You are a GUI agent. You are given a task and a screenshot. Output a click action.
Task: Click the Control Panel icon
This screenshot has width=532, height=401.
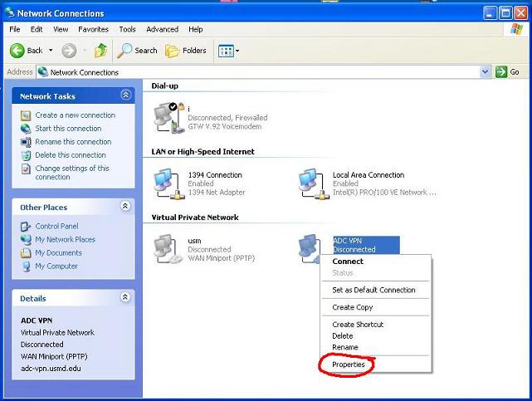[26, 227]
